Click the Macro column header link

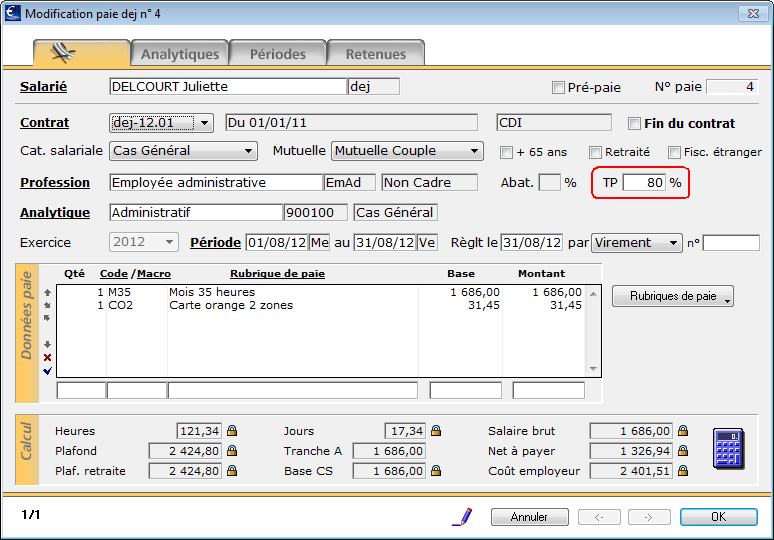154,273
